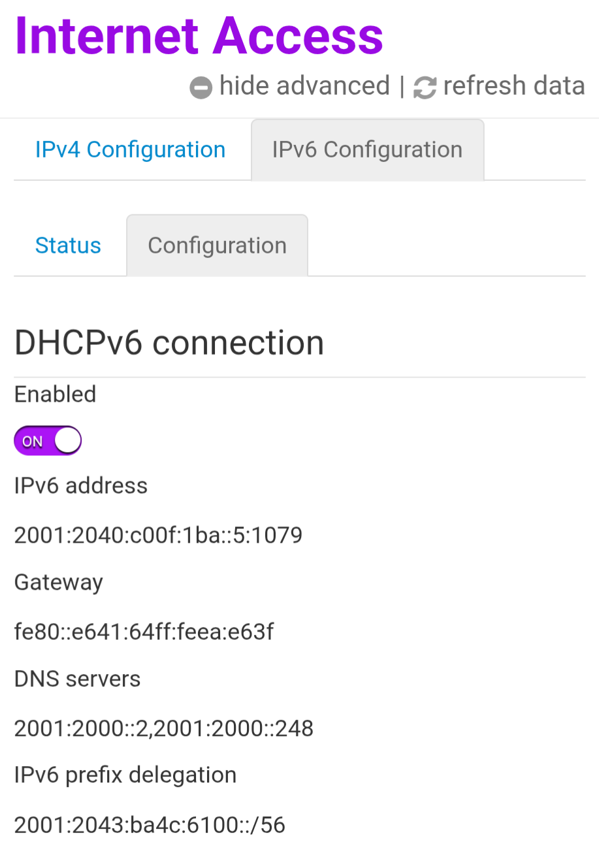
Task: Click the DHCPv6 connection section heading
Action: [x=169, y=343]
